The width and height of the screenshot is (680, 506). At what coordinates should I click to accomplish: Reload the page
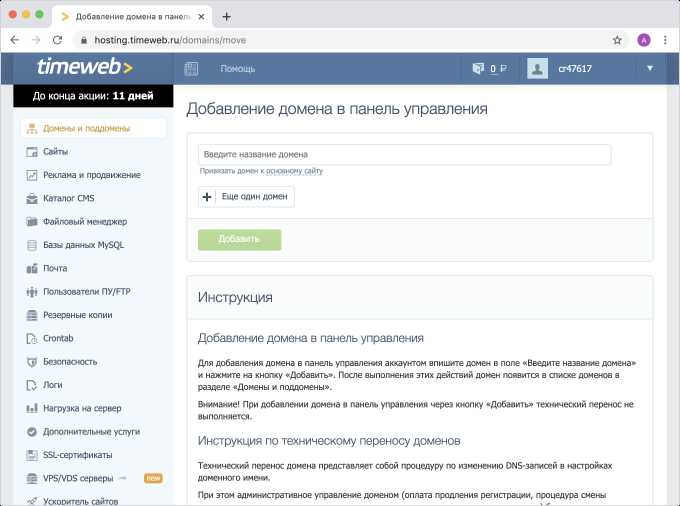(57, 40)
